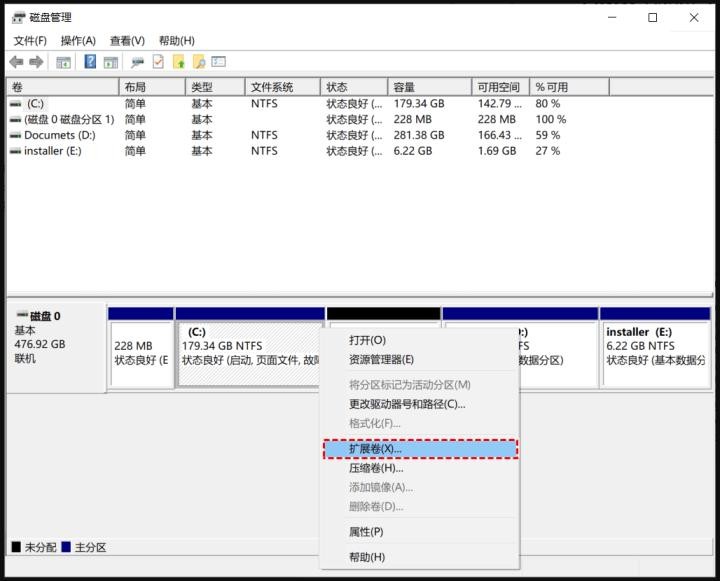
Task: Click the Back arrow in toolbar
Action: [16, 62]
